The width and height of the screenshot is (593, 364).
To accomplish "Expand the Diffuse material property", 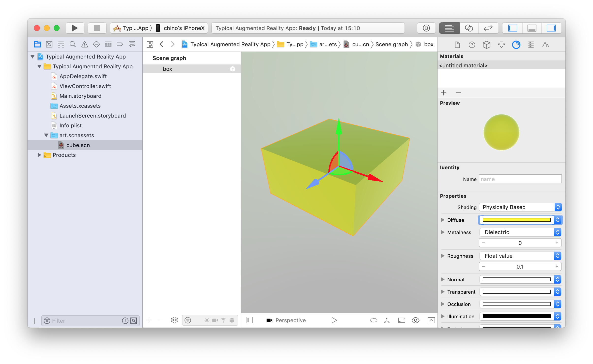I will (443, 220).
